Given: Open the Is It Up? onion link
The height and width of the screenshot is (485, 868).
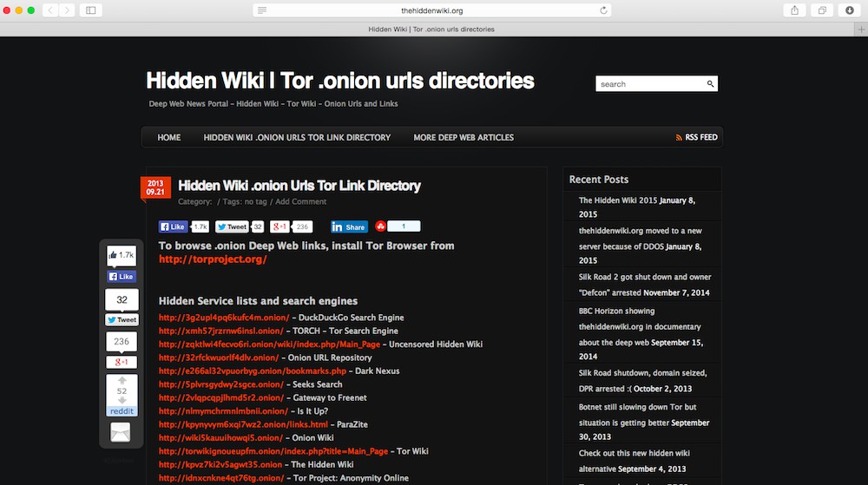Looking at the screenshot, I should coord(224,411).
